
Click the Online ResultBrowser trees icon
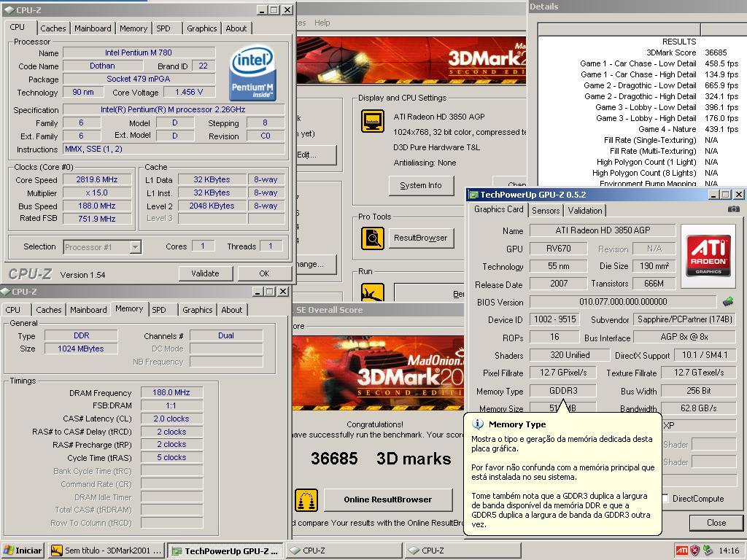point(306,500)
